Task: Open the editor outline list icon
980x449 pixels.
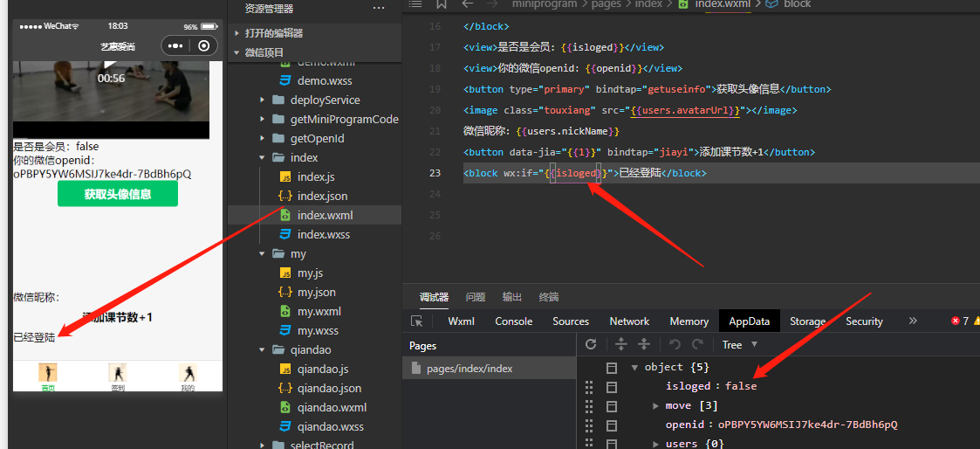Action: click(415, 3)
